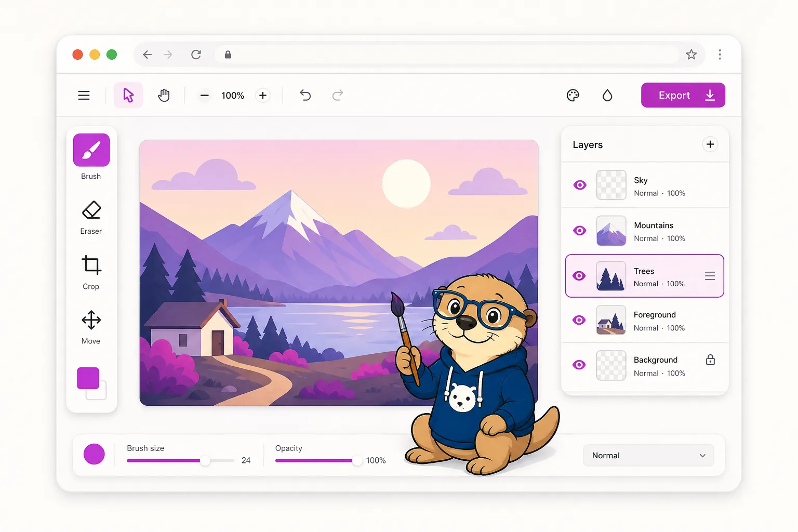Select the Sky layer name
Screen dimensions: 798x532
(x=641, y=180)
